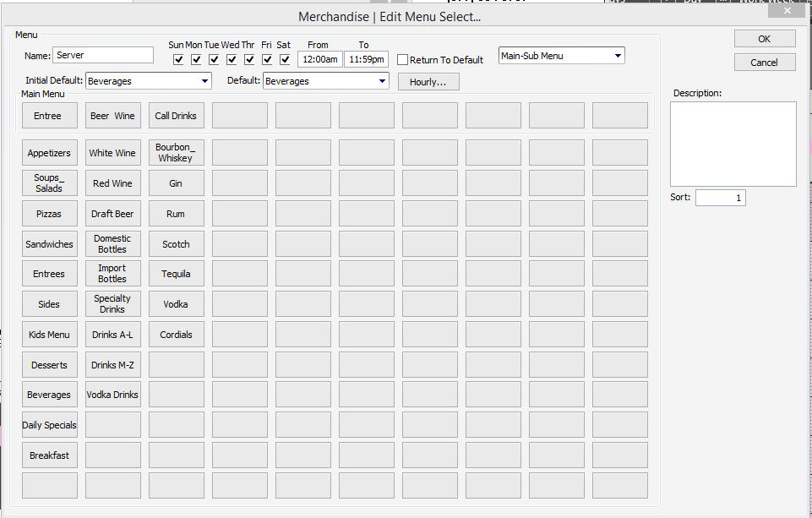Edit the From time field

[x=320, y=59]
